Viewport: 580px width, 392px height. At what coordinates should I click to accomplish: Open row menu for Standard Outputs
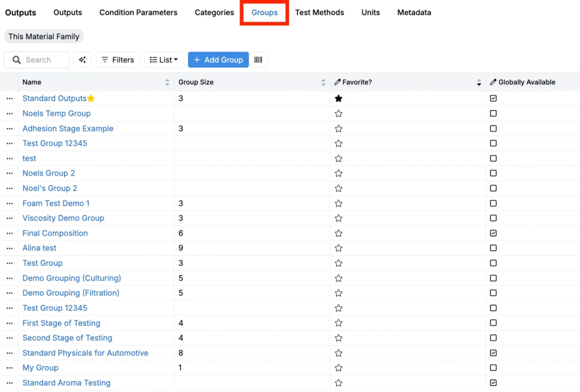(x=10, y=99)
